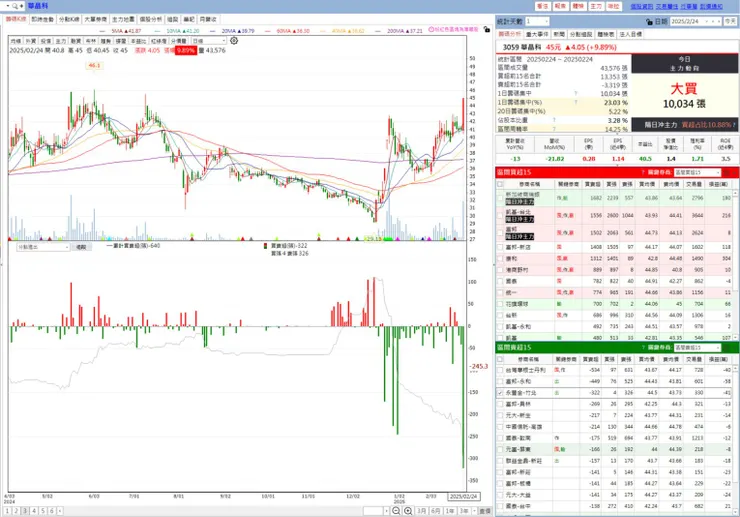
Task: Click the 5MA legend line swatch
Action: pyautogui.click(x=102, y=31)
